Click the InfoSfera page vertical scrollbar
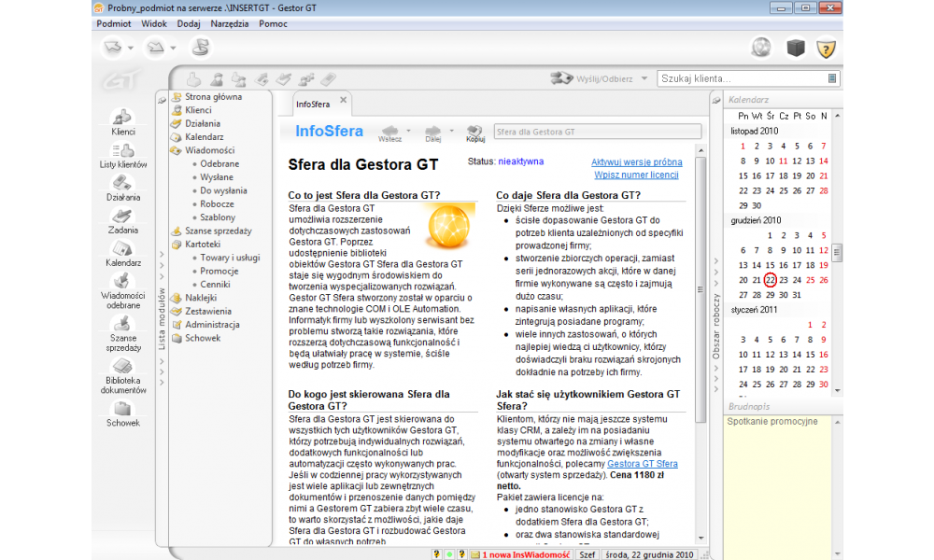 click(x=700, y=288)
